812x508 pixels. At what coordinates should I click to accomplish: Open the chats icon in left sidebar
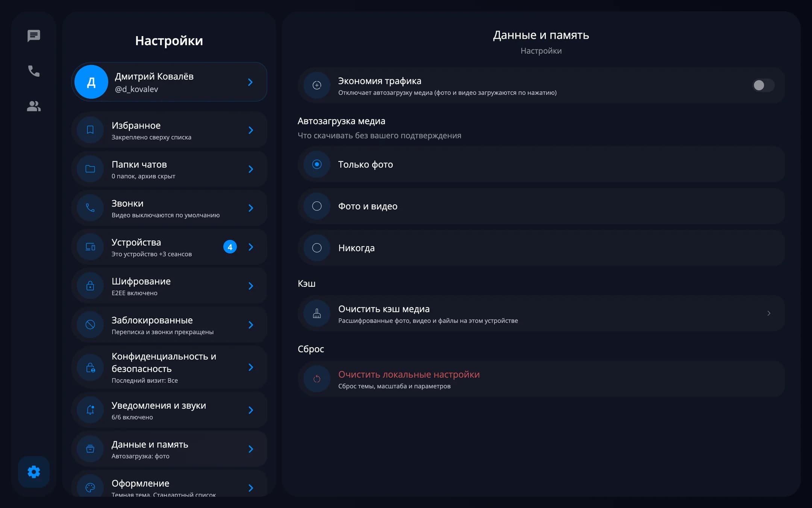point(34,36)
